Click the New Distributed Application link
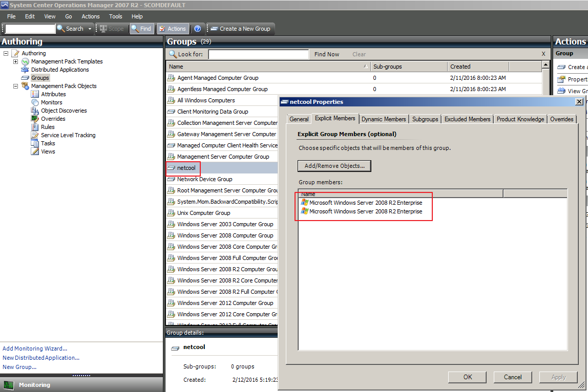This screenshot has width=588, height=392. (x=41, y=358)
